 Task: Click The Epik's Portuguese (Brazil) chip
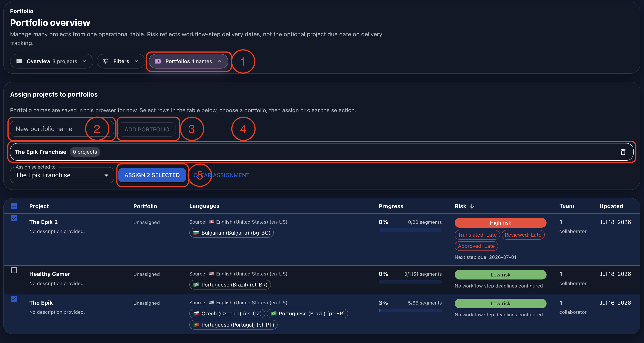[308, 314]
